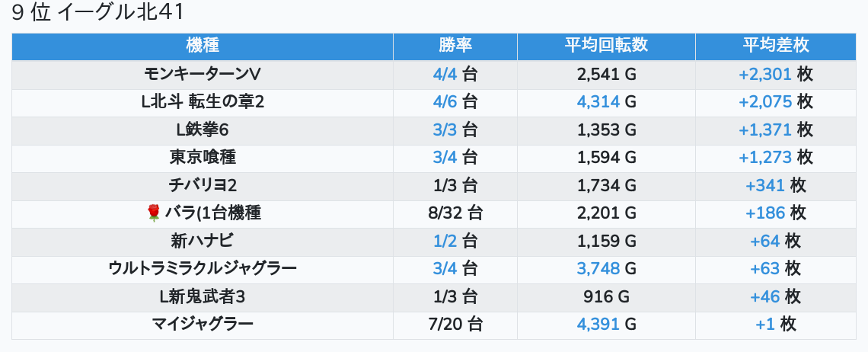Open the マイジャグラー row

(203, 325)
